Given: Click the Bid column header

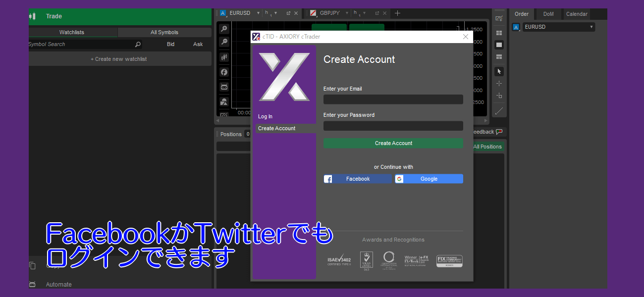Looking at the screenshot, I should pos(170,45).
